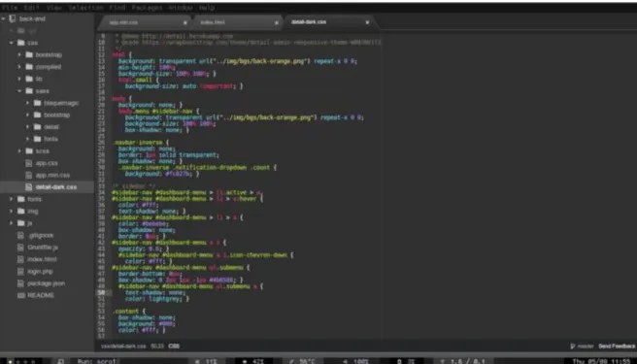This screenshot has width=637, height=364.
Task: Open Gruntfile.js from the tree
Action: tap(43, 247)
